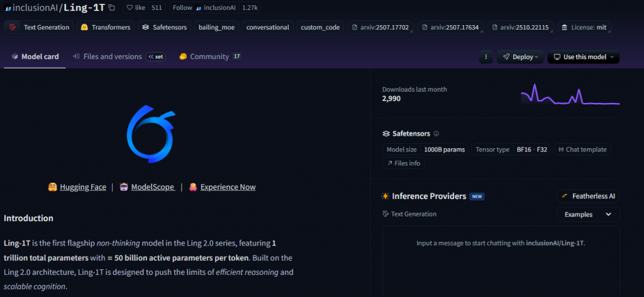Viewport: 644px width, 297px height.
Task: Open the ModelScope link
Action: pyautogui.click(x=152, y=187)
